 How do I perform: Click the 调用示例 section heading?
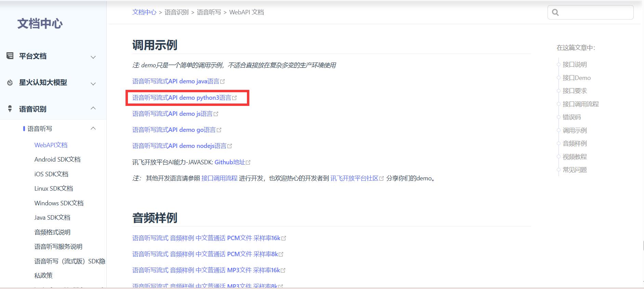[155, 45]
